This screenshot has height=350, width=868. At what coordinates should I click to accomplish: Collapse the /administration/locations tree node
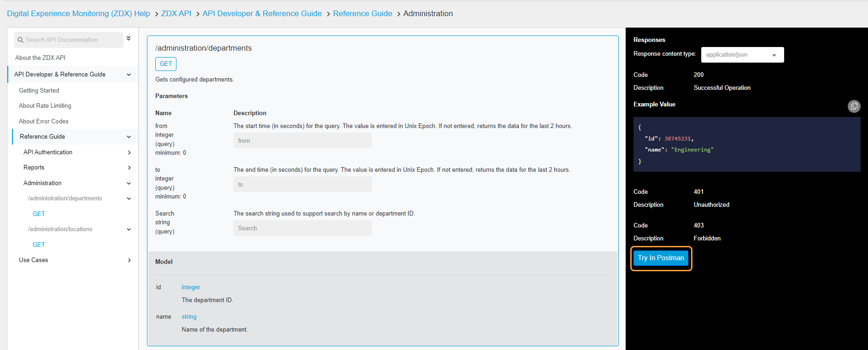[129, 229]
